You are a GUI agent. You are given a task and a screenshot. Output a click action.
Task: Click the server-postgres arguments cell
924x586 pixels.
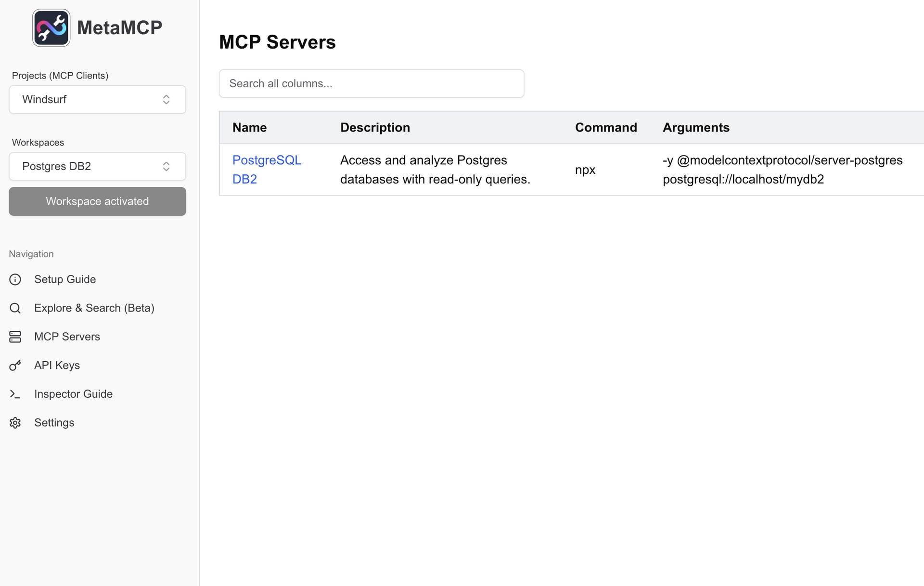[x=783, y=169]
